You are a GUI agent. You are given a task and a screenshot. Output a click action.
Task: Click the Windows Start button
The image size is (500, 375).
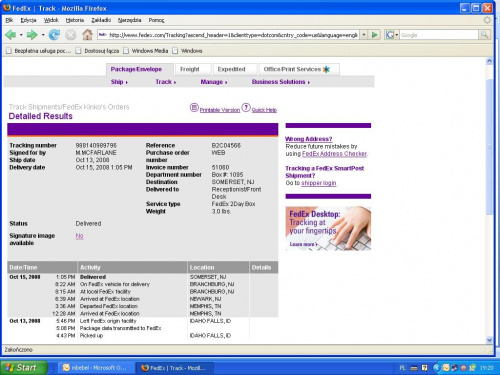point(23,368)
